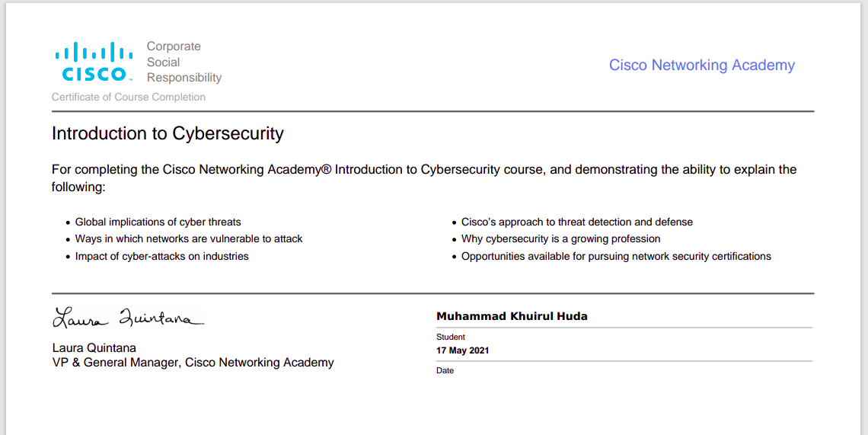The width and height of the screenshot is (868, 435).
Task: Click the student name Muhammad Khuirul Huda
Action: pyautogui.click(x=512, y=316)
